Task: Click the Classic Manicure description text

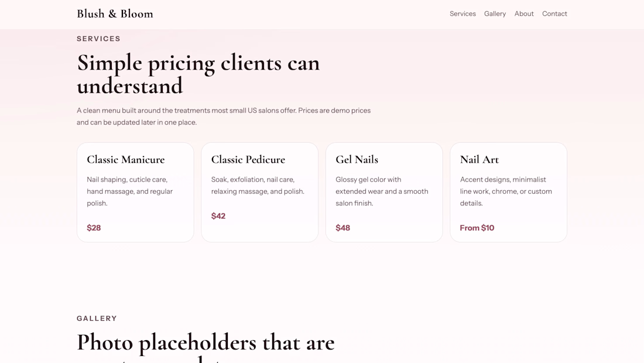Action: [x=130, y=191]
